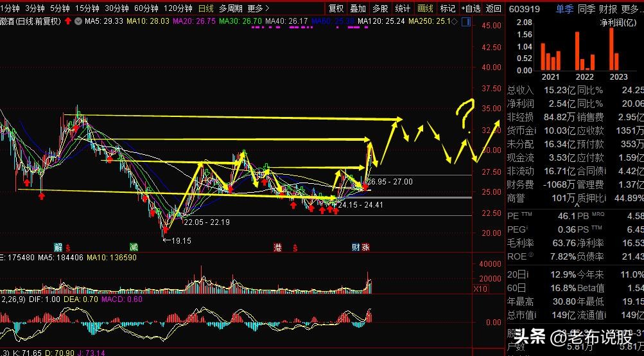Click the 2023 profit bar group
This screenshot has width=644, height=356.
coord(614,49)
